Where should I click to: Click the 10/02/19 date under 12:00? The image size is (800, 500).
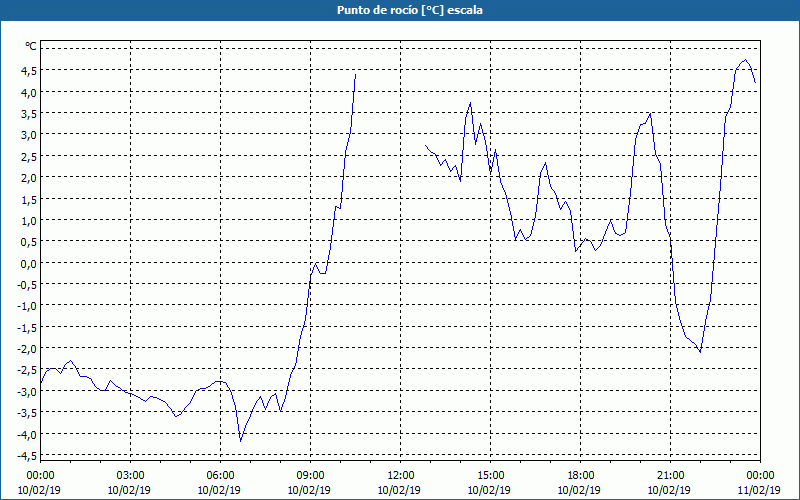[399, 490]
